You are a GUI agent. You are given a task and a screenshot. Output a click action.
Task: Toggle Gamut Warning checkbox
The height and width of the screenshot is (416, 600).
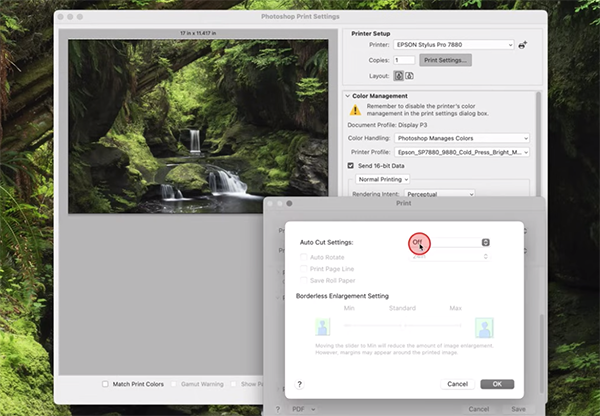(174, 384)
